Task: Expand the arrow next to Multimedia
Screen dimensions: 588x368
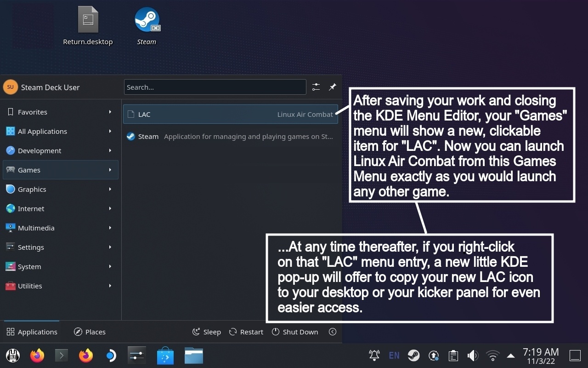Action: pyautogui.click(x=110, y=228)
